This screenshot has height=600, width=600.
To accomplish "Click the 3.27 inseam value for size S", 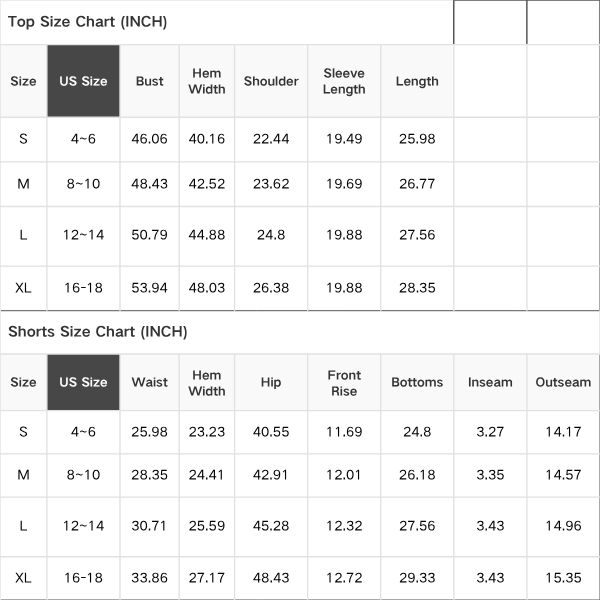I will click(x=490, y=432).
